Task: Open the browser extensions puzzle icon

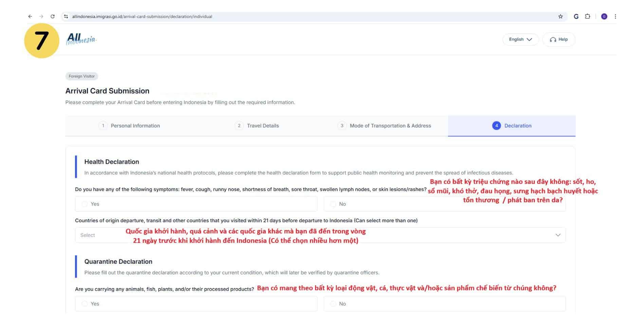Action: [x=587, y=16]
